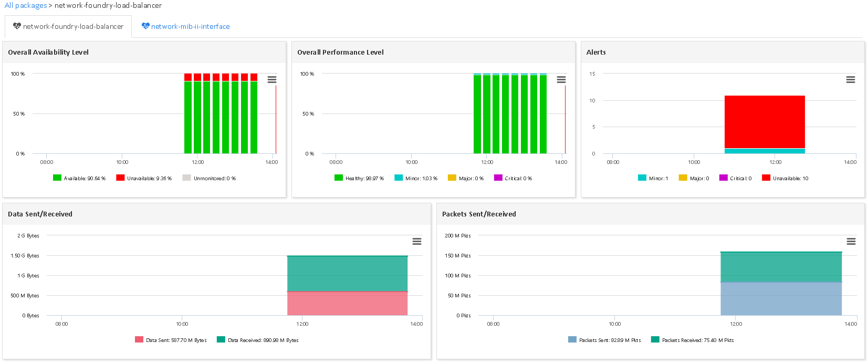Open the Alerts chart hamburger menu
The image size is (868, 363).
point(851,80)
